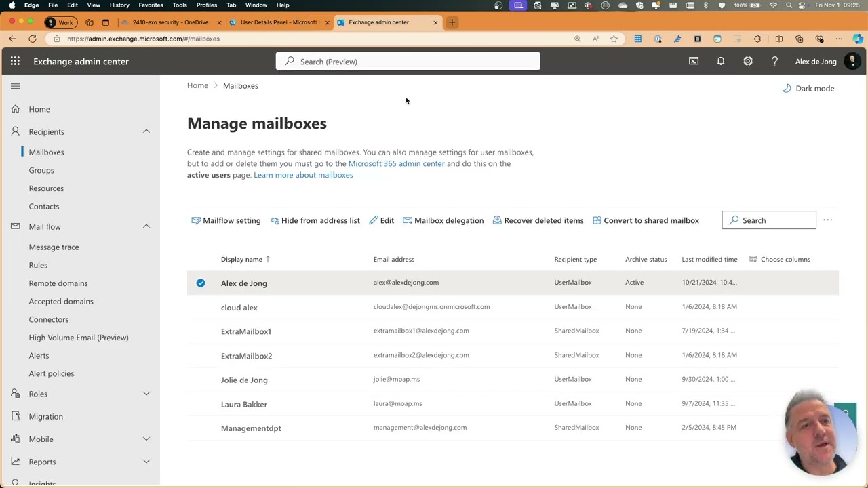Click the Roles icon in sidebar

[16, 394]
